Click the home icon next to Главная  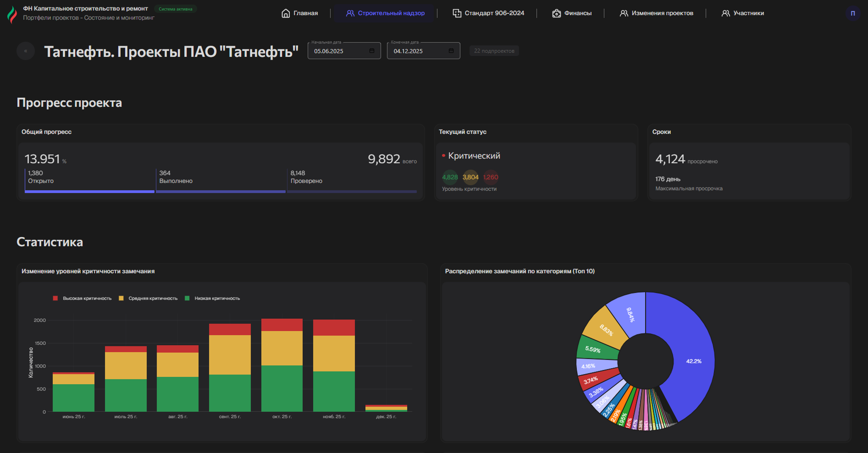point(285,13)
